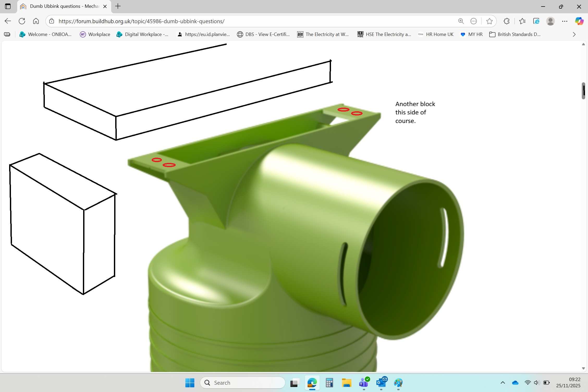
Task: Open the Favorites list icon
Action: coord(522,21)
